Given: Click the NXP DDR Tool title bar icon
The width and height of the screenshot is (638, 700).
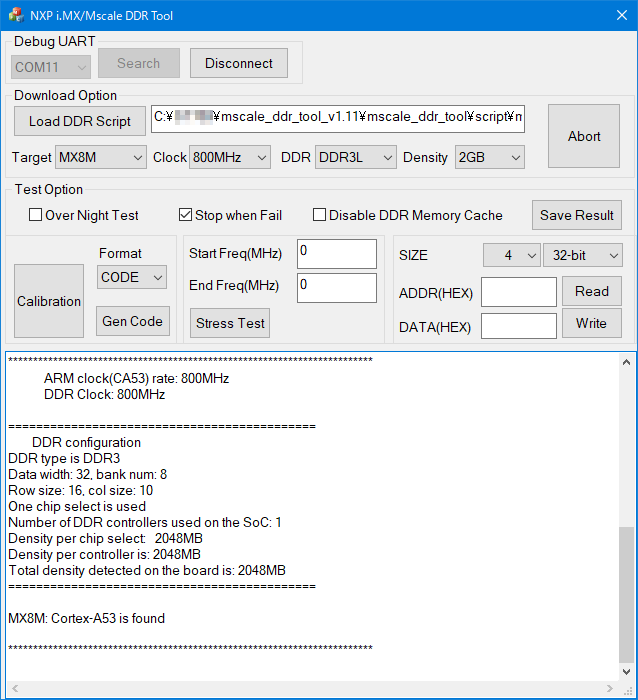Looking at the screenshot, I should point(17,15).
